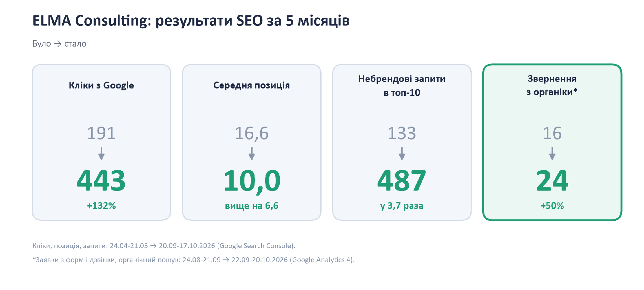
Task: Click the Google Search Console footnote line
Action: click(164, 246)
